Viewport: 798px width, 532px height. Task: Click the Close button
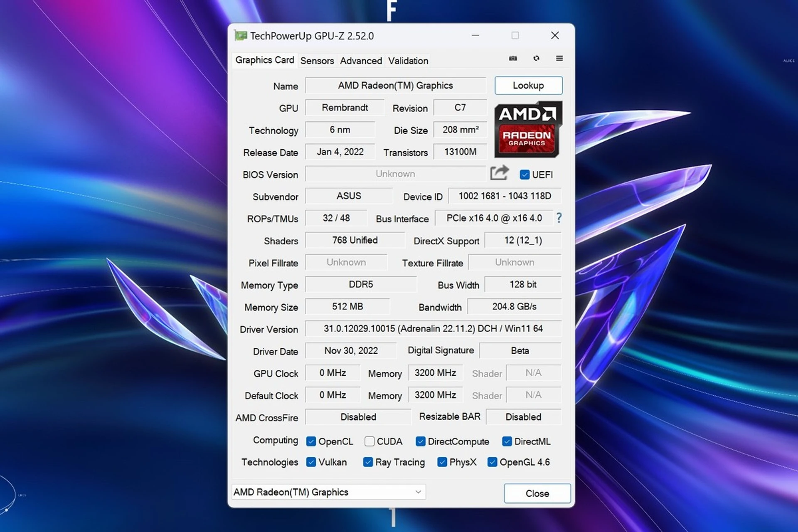click(x=537, y=493)
